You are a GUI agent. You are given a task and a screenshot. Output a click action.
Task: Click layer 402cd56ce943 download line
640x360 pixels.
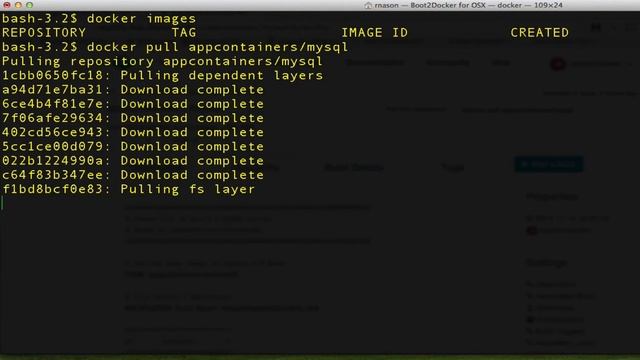click(133, 132)
